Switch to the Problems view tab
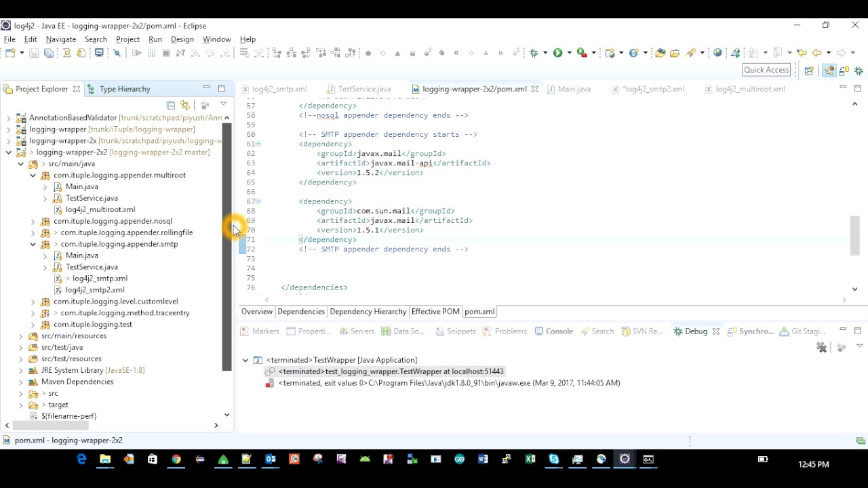868x488 pixels. 505,331
